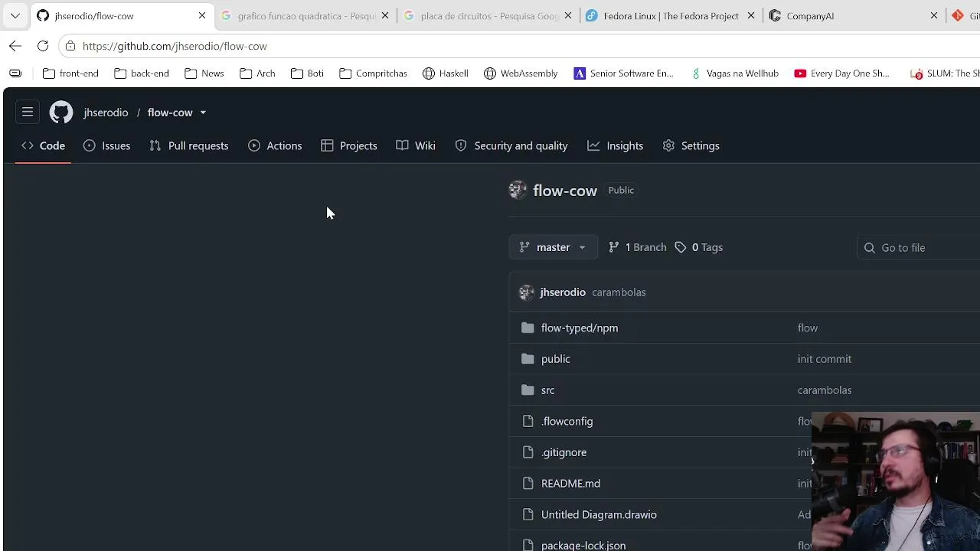
Task: Go back to previous browser page
Action: pyautogui.click(x=15, y=46)
